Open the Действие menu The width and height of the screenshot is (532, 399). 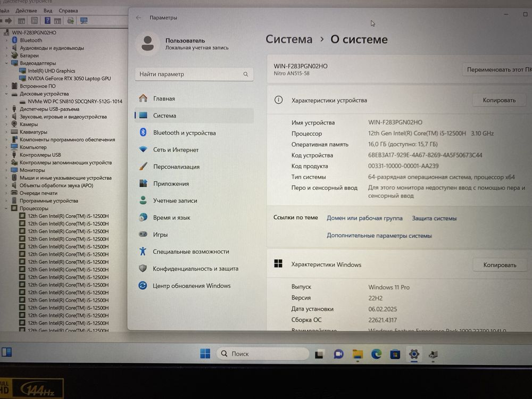(x=26, y=11)
